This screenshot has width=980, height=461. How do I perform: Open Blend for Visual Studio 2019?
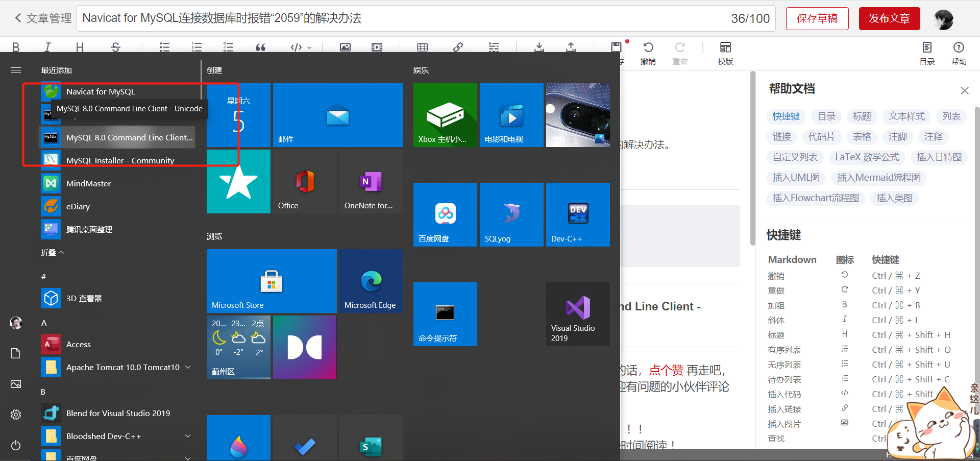117,413
